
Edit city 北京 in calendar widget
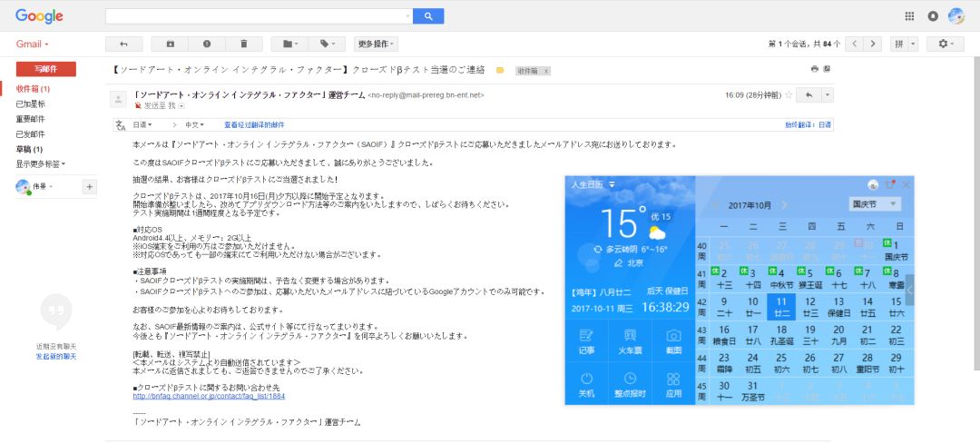pyautogui.click(x=618, y=263)
